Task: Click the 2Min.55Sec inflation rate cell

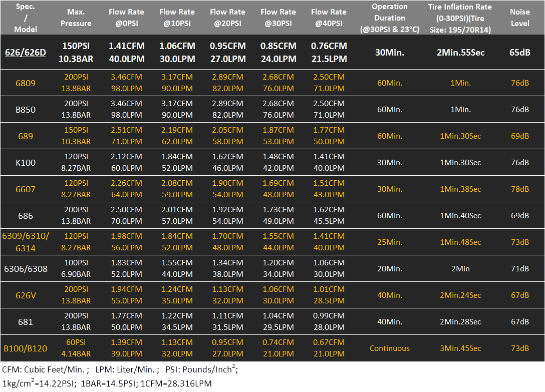Action: tap(460, 53)
